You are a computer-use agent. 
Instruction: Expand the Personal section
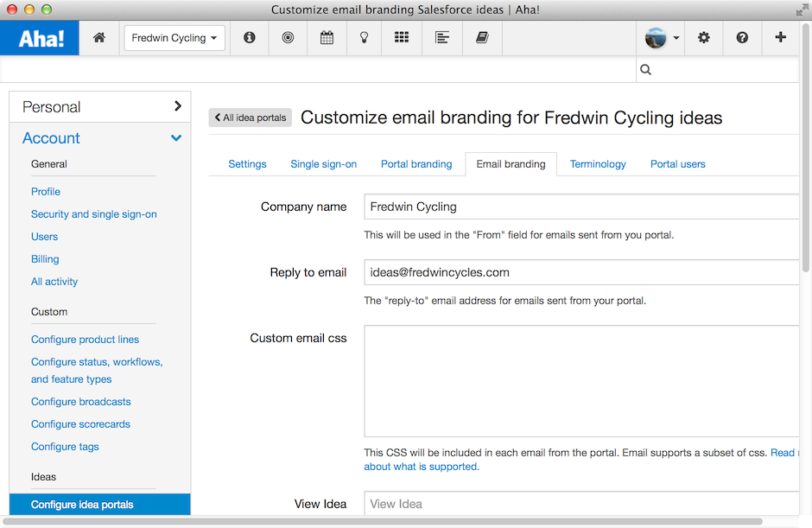click(x=100, y=107)
